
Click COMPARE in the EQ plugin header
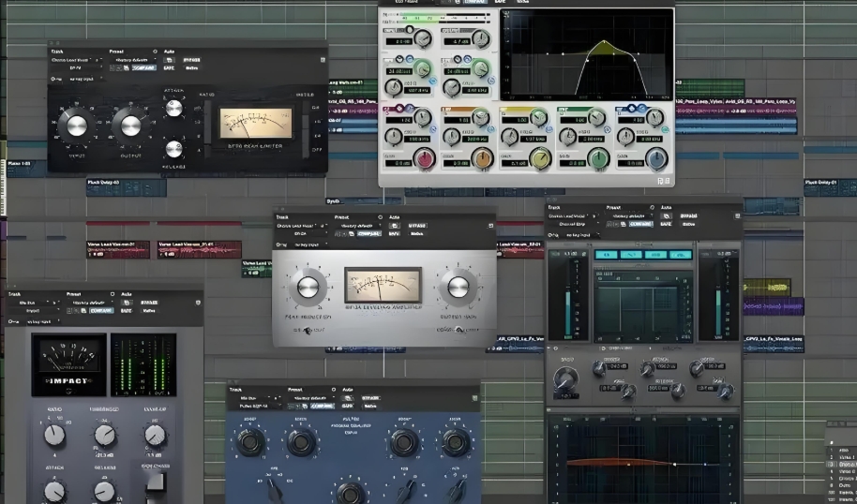coord(474,2)
